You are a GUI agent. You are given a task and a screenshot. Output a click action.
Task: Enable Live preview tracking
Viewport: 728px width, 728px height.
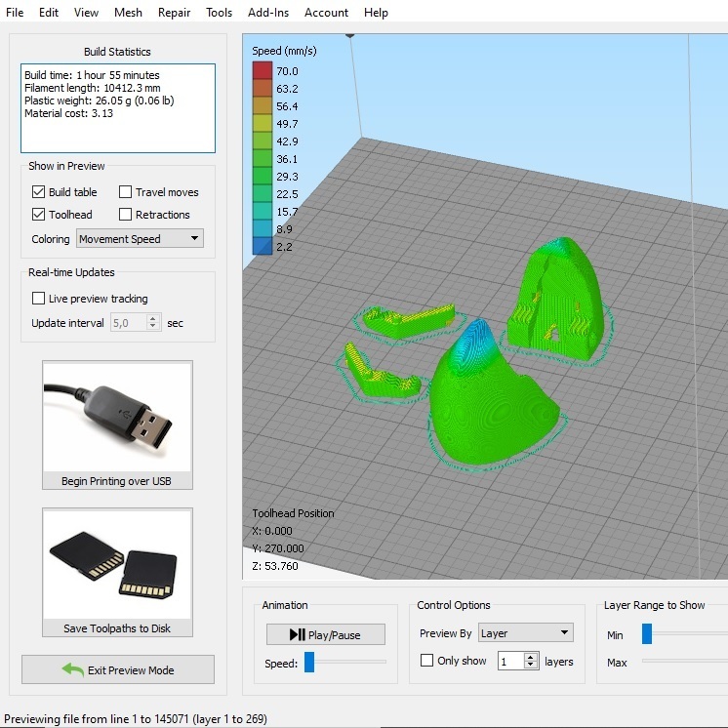click(38, 298)
